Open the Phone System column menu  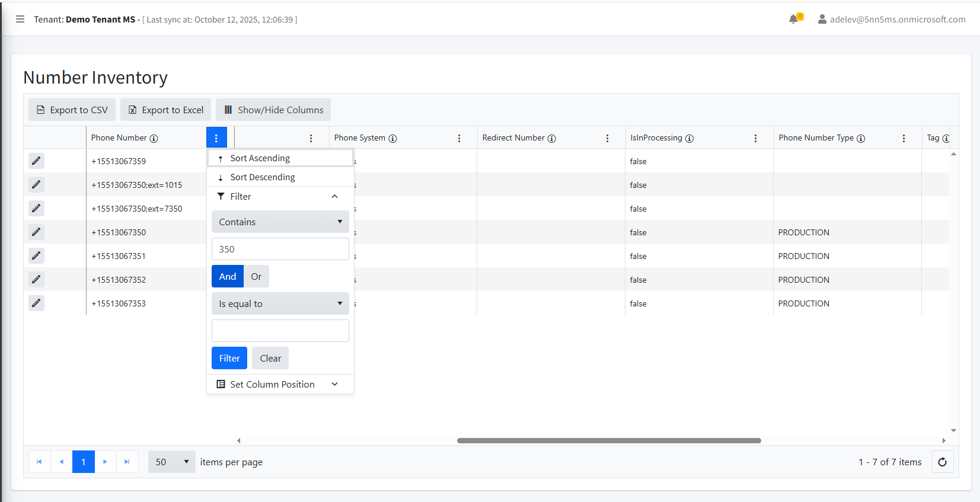(x=459, y=138)
